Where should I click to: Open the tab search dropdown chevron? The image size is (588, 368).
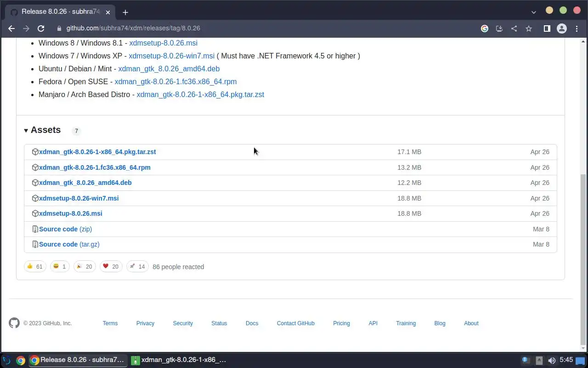pyautogui.click(x=533, y=12)
